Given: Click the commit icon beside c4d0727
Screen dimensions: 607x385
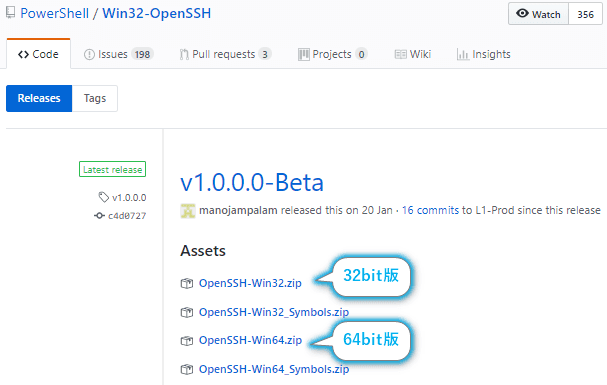Looking at the screenshot, I should point(99,216).
